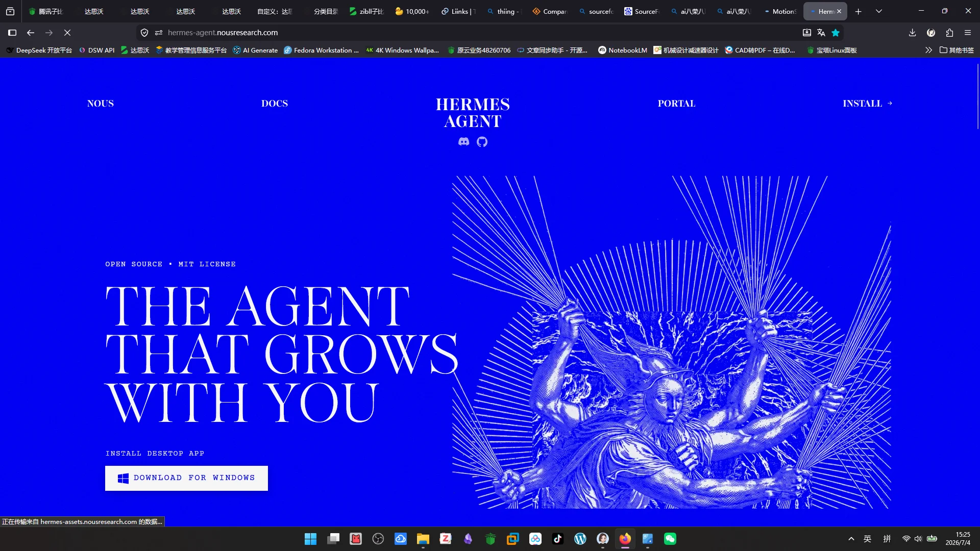
Task: Open OBS Studio from the taskbar
Action: (378, 539)
